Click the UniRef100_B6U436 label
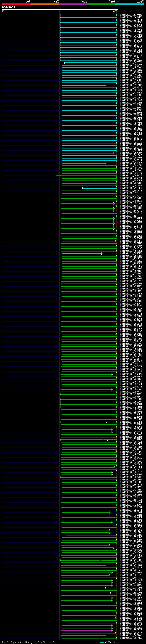Image resolution: width=146 pixels, height=644 pixels. pyautogui.click(x=131, y=595)
